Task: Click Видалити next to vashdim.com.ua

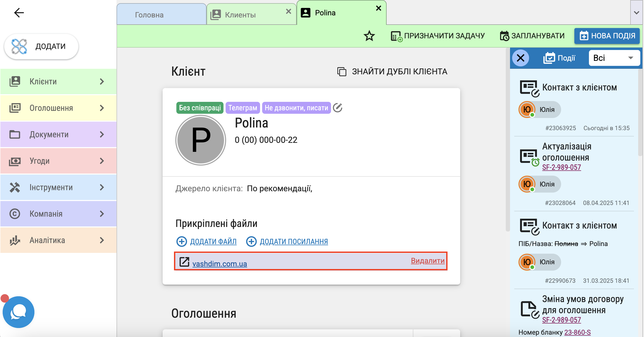Action: [428, 261]
